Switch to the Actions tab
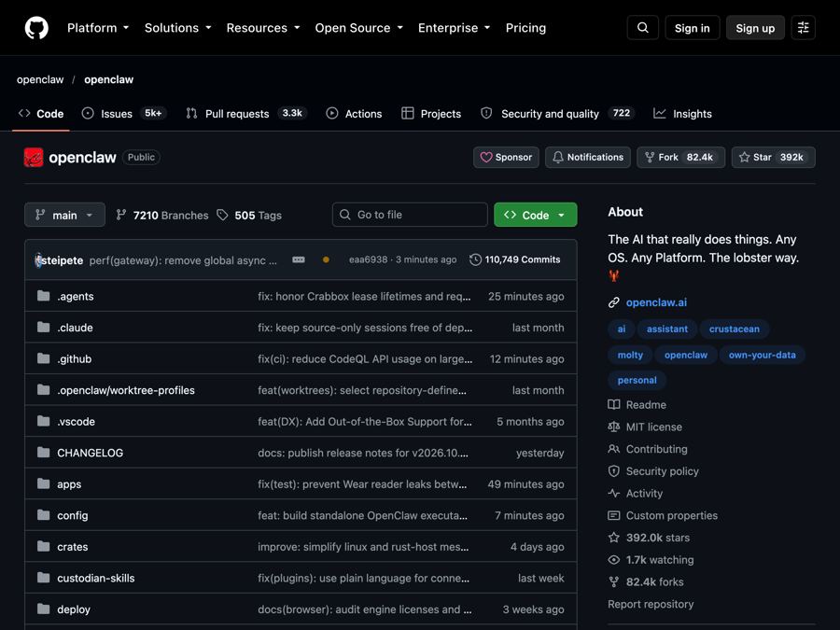840x630 pixels. point(354,114)
